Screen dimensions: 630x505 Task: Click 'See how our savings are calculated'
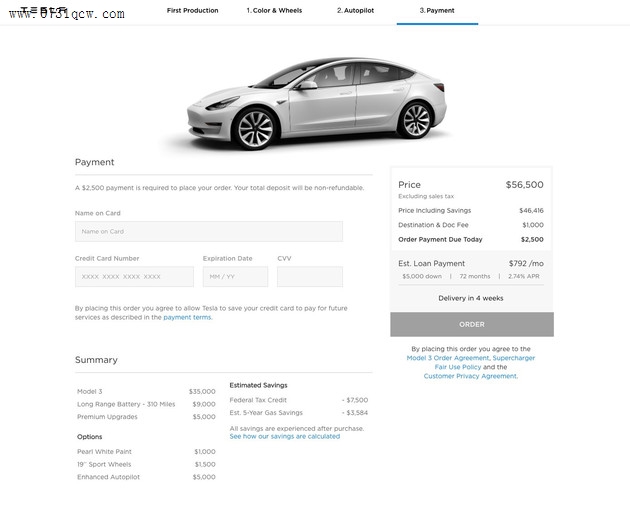click(x=284, y=436)
